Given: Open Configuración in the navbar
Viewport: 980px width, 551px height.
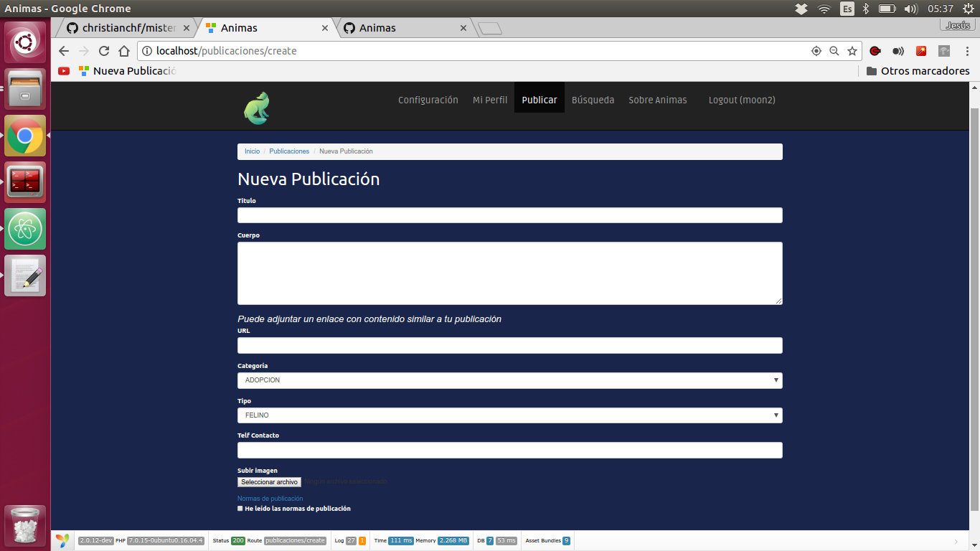Looking at the screenshot, I should click(x=428, y=100).
